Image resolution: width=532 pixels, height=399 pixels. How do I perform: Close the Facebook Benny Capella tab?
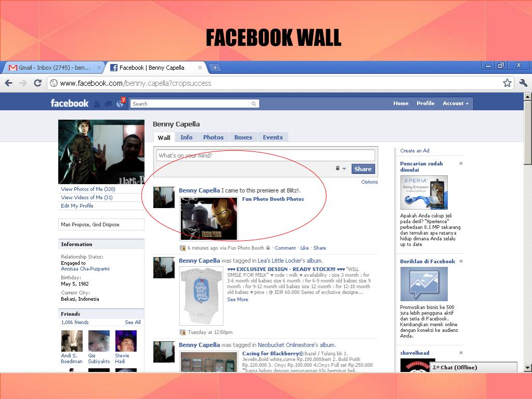[x=200, y=68]
